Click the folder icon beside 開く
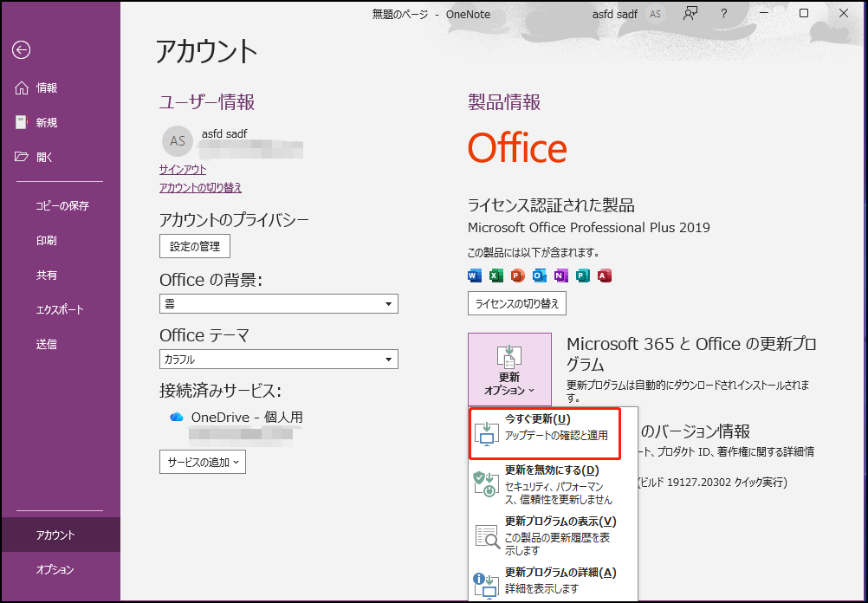This screenshot has width=868, height=603. coord(21,157)
